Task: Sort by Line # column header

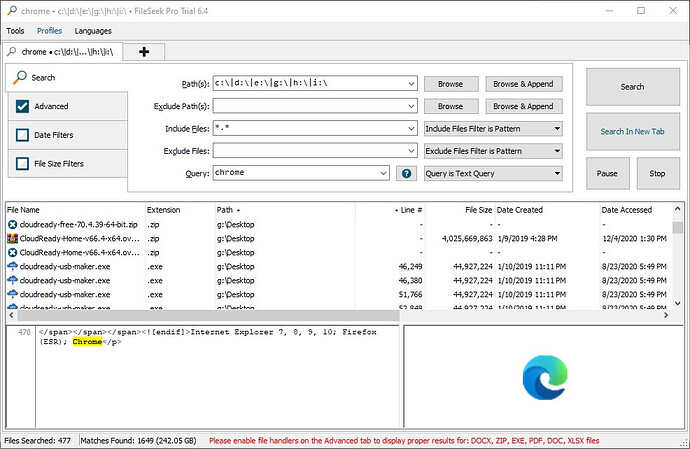Action: tap(390, 210)
